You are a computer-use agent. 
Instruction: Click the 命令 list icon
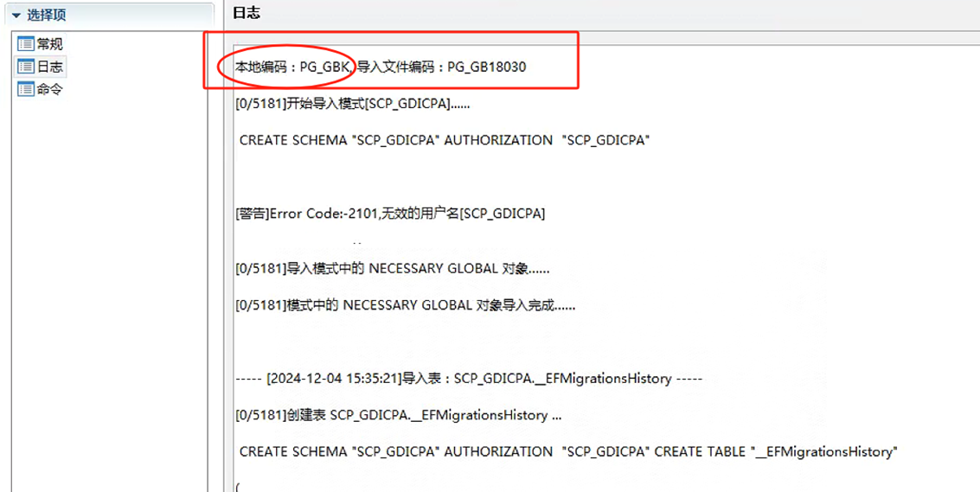[25, 89]
